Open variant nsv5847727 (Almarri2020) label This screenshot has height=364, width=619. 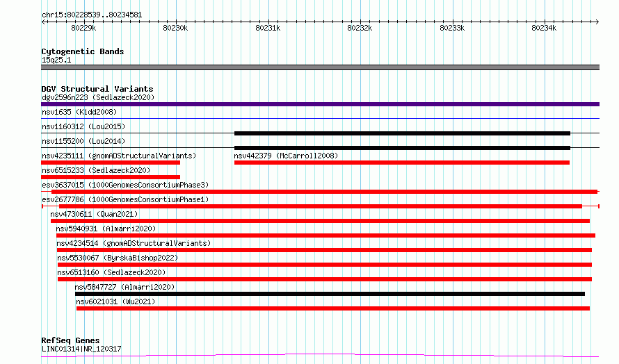tap(124, 287)
